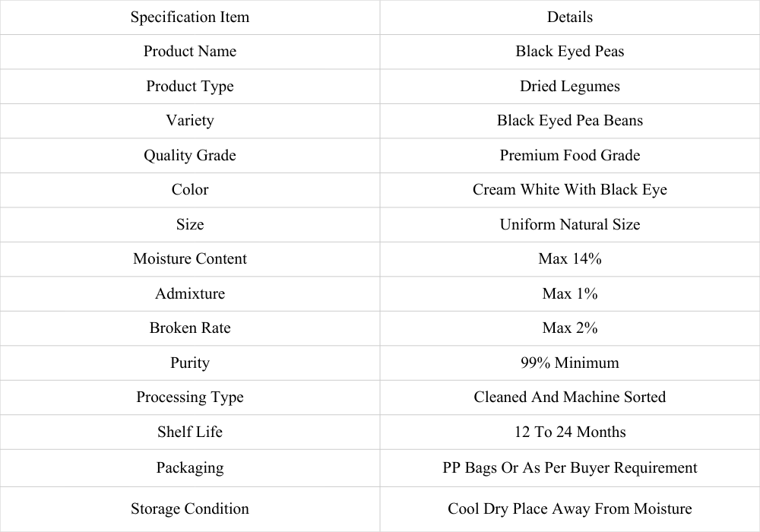This screenshot has height=532, width=760.
Task: Select the Variety row label
Action: [x=190, y=121]
